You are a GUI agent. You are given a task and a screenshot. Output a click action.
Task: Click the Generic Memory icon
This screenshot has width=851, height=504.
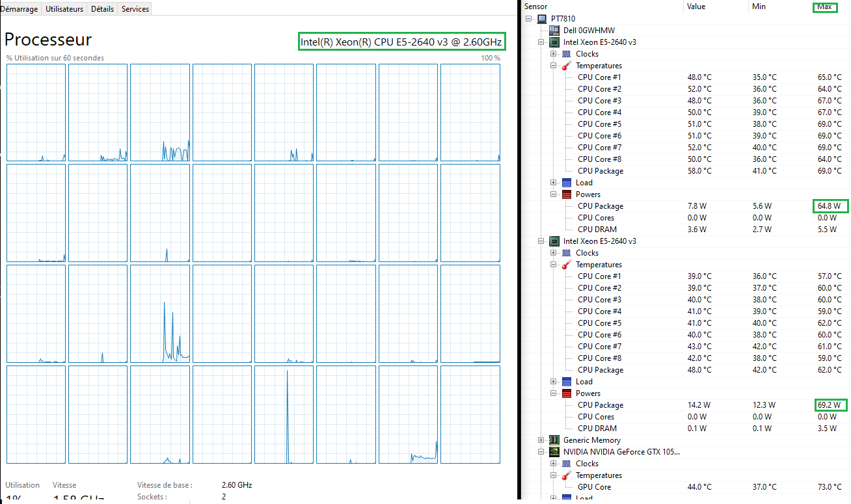554,440
